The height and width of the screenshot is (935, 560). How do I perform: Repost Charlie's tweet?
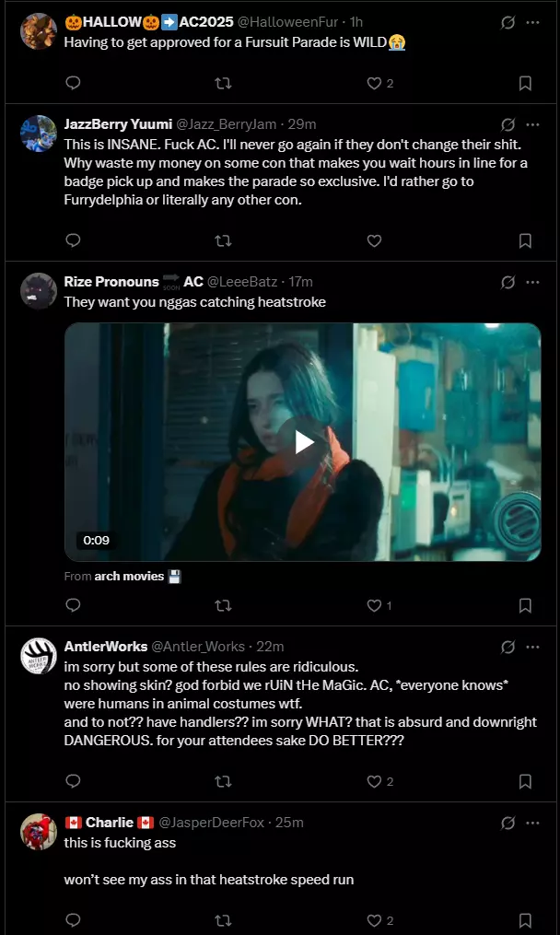pyautogui.click(x=223, y=920)
